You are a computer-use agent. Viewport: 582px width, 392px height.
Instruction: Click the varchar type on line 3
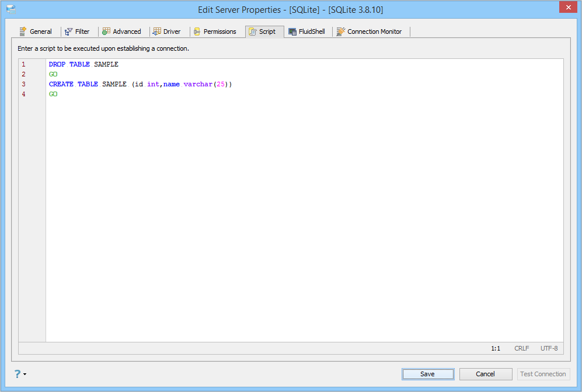tap(198, 84)
